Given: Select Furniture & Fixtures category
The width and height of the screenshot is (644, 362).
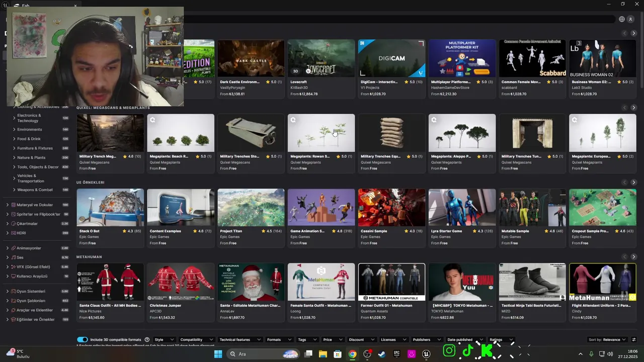Looking at the screenshot, I should pos(35,148).
